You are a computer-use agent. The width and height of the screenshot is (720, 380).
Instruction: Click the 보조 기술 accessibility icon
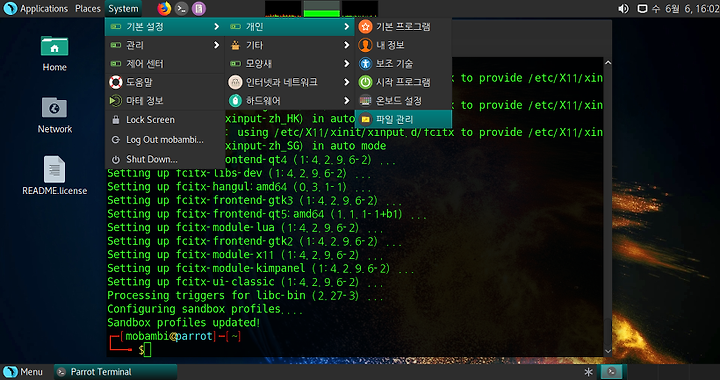click(x=366, y=63)
